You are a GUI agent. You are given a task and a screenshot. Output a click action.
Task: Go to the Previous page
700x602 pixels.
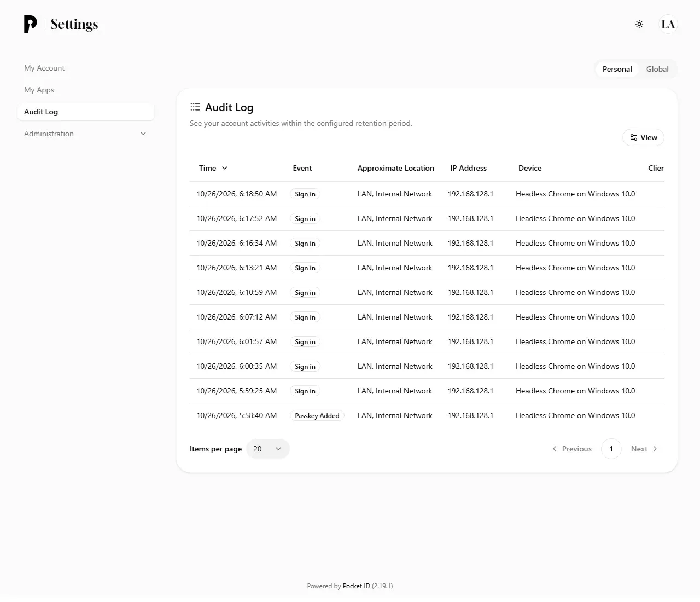click(571, 449)
